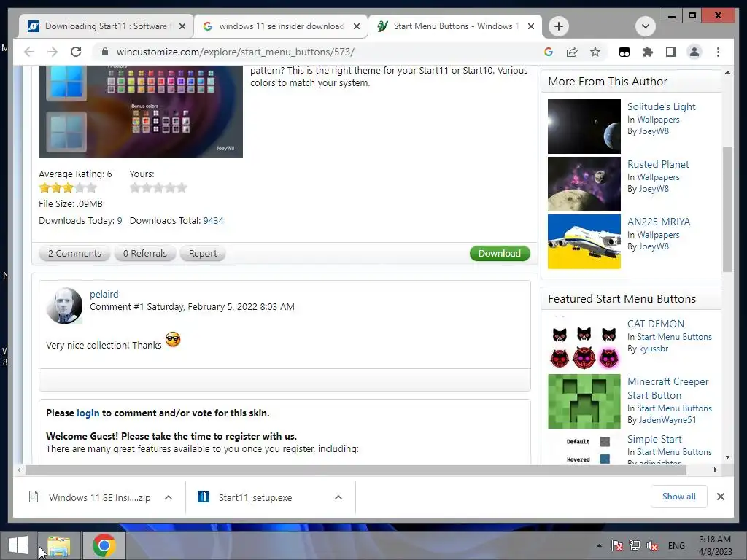Open the Solitude's Light thumbnail
The height and width of the screenshot is (560, 747).
tap(584, 126)
